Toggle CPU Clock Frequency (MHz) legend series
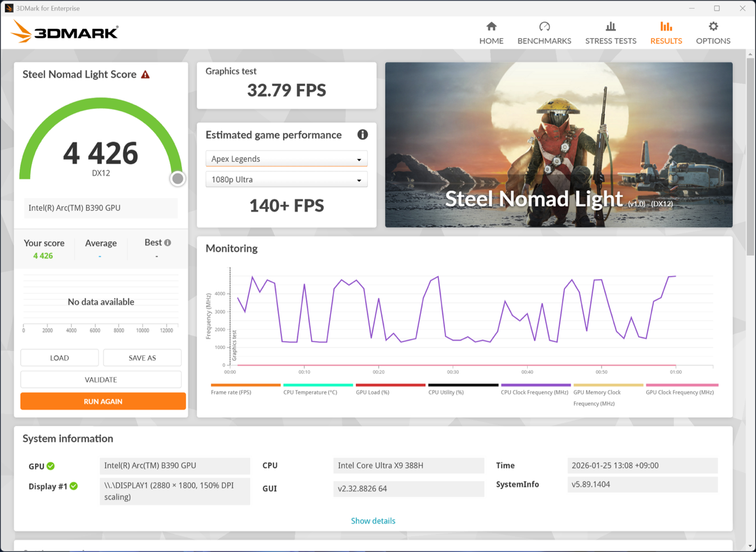The height and width of the screenshot is (552, 756). pos(535,389)
